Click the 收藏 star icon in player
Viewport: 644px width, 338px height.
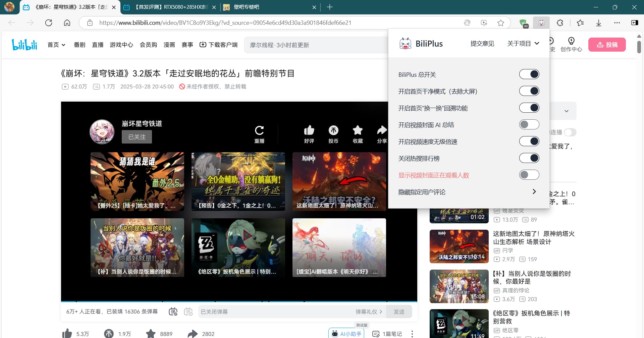[x=358, y=134]
